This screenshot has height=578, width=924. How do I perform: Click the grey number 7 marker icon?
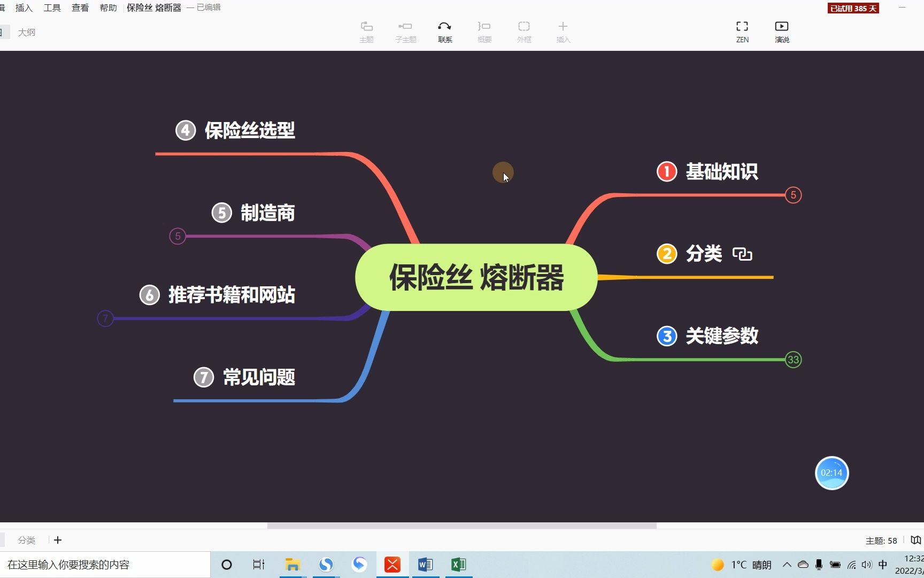pyautogui.click(x=204, y=377)
